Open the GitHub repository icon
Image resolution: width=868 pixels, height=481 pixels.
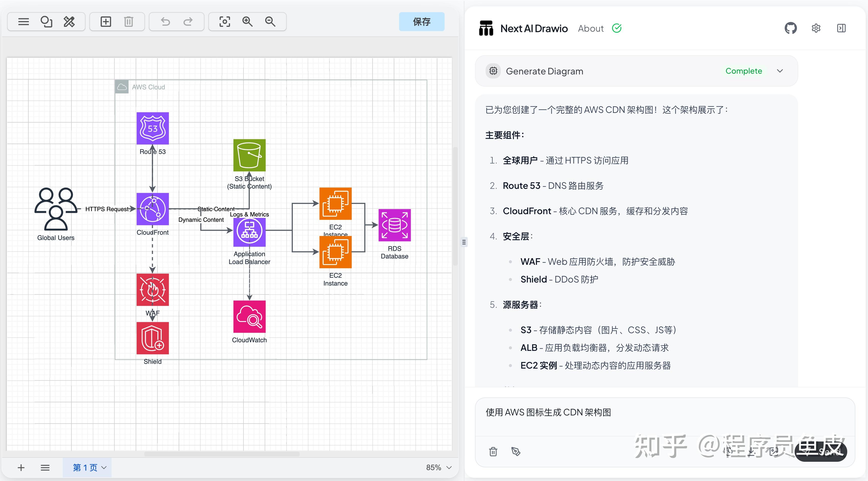(791, 28)
